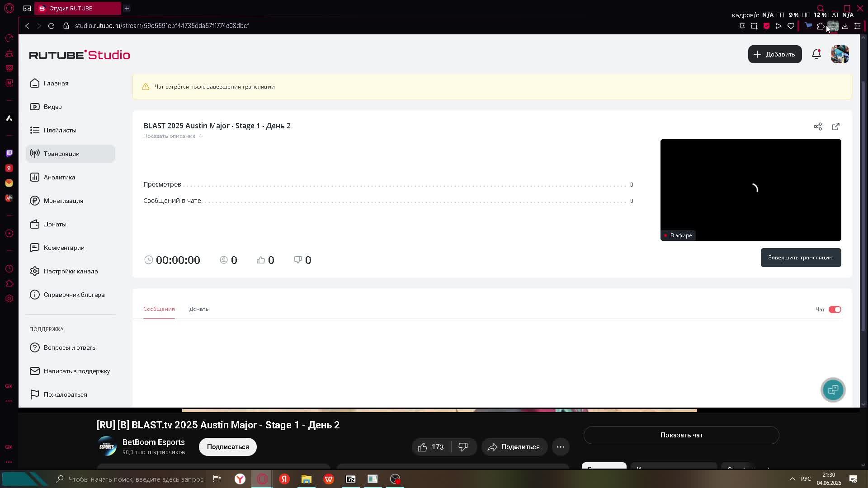Open the Windows notification center

tap(853, 479)
